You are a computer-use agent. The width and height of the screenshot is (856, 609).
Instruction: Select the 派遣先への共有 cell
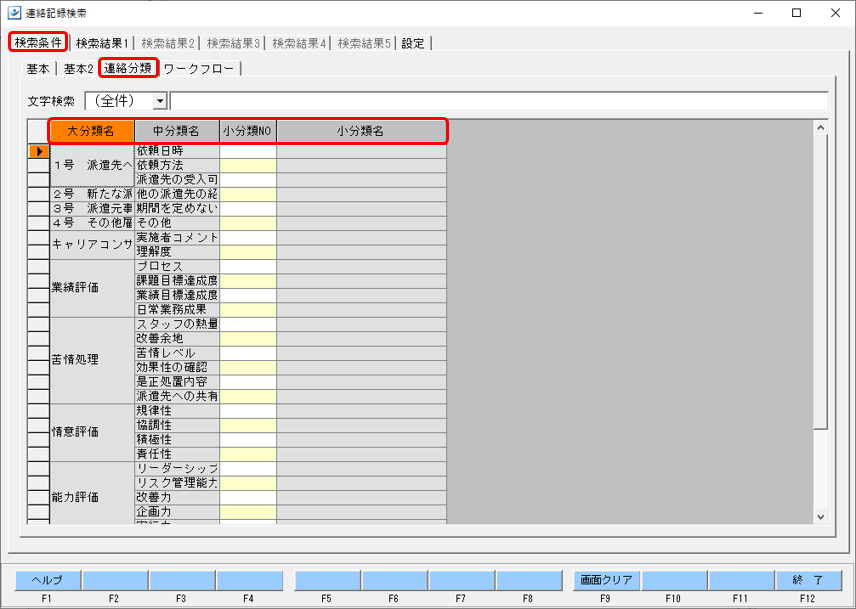pos(177,397)
